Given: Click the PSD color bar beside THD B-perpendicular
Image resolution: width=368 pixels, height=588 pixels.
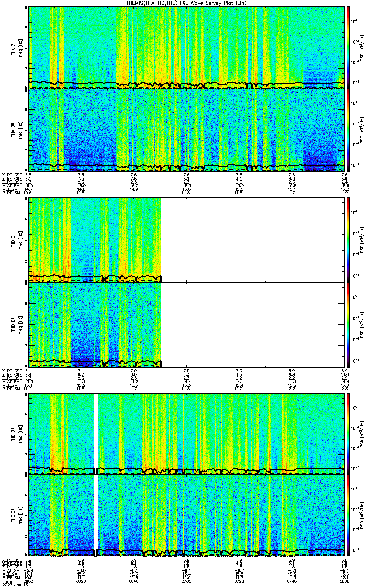Looking at the screenshot, I should point(348,240).
